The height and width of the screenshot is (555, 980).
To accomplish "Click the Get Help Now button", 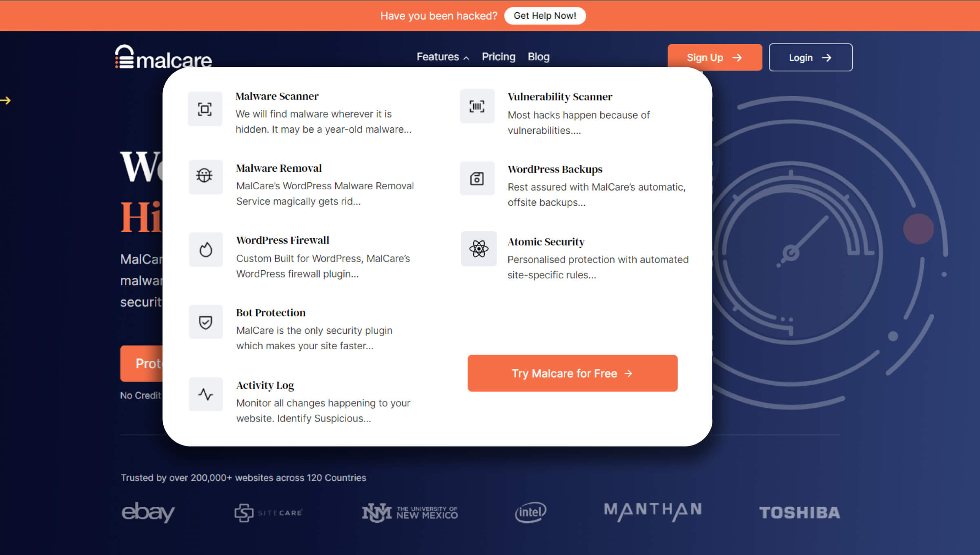I will (x=545, y=16).
